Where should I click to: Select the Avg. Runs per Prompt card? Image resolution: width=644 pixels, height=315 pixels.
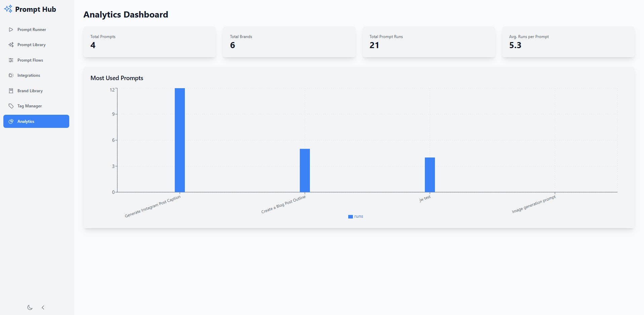click(568, 42)
